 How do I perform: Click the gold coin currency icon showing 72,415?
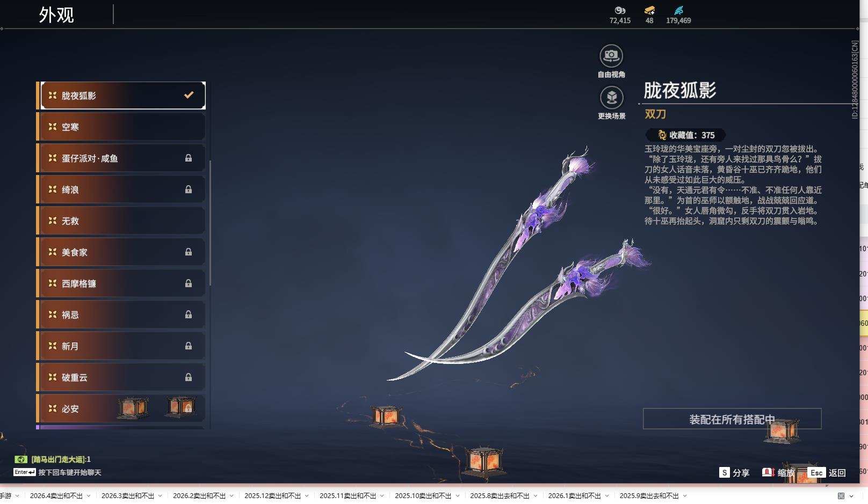coord(620,11)
